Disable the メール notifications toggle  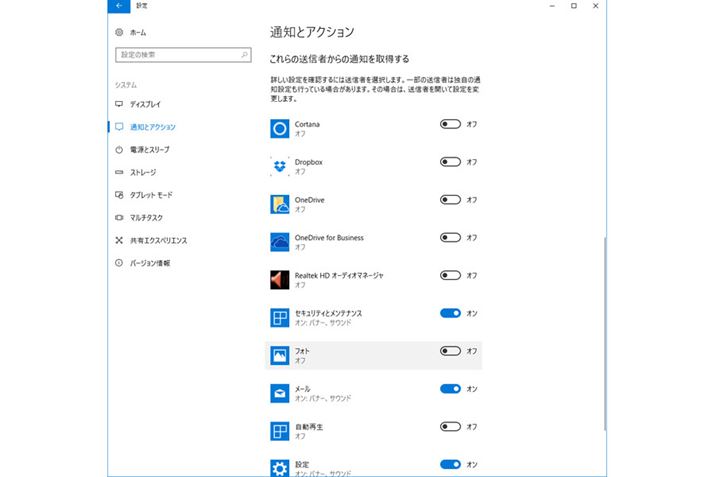coord(450,388)
